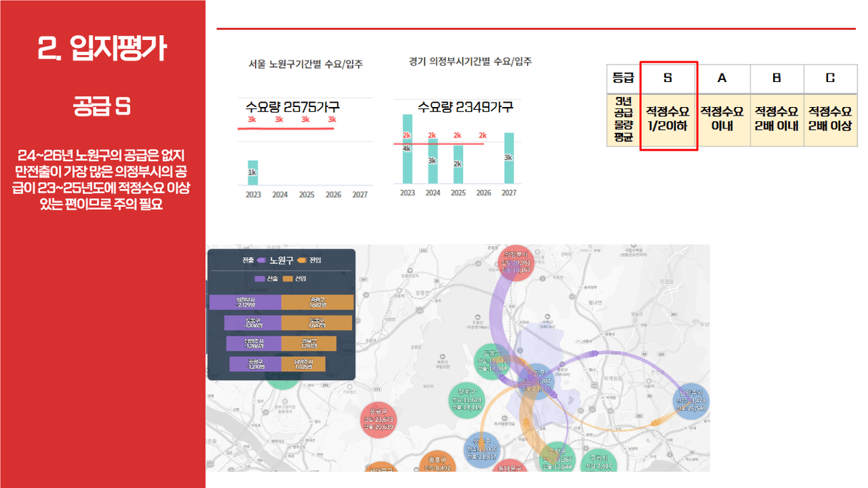Screen dimensions: 868x488
Task: Click the orange 종로구 bubble on the map
Action: coord(436,462)
